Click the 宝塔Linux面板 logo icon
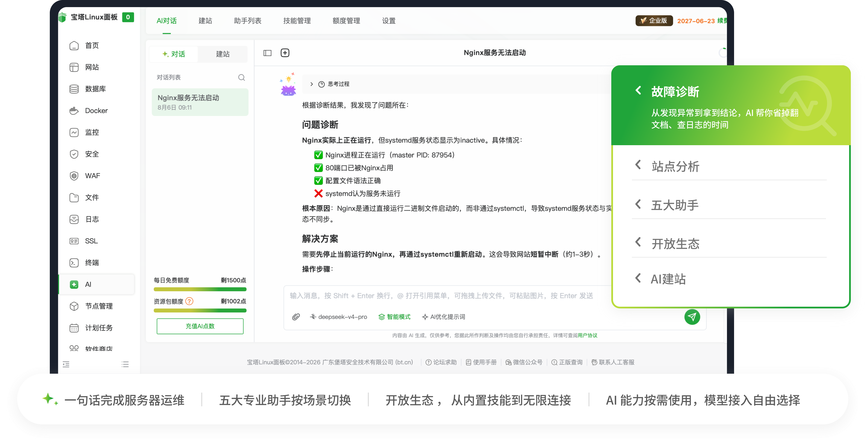This screenshot has width=868, height=445. click(63, 17)
